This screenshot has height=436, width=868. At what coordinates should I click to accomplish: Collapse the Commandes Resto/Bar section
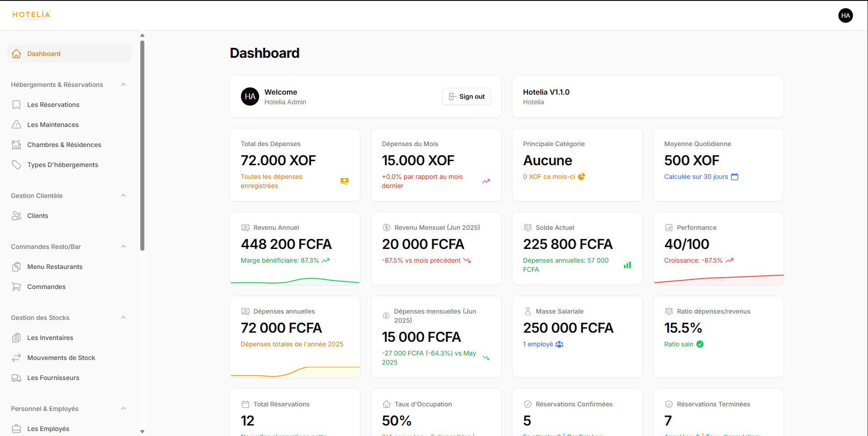[123, 247]
